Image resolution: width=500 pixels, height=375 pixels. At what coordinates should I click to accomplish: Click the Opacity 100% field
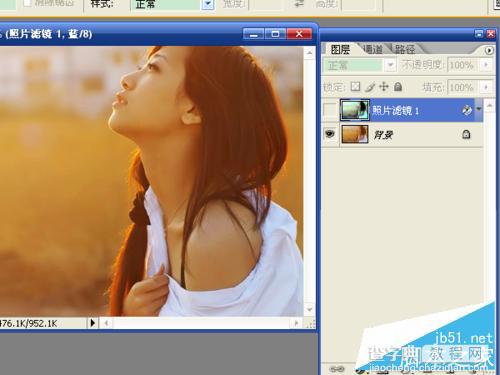tap(463, 65)
